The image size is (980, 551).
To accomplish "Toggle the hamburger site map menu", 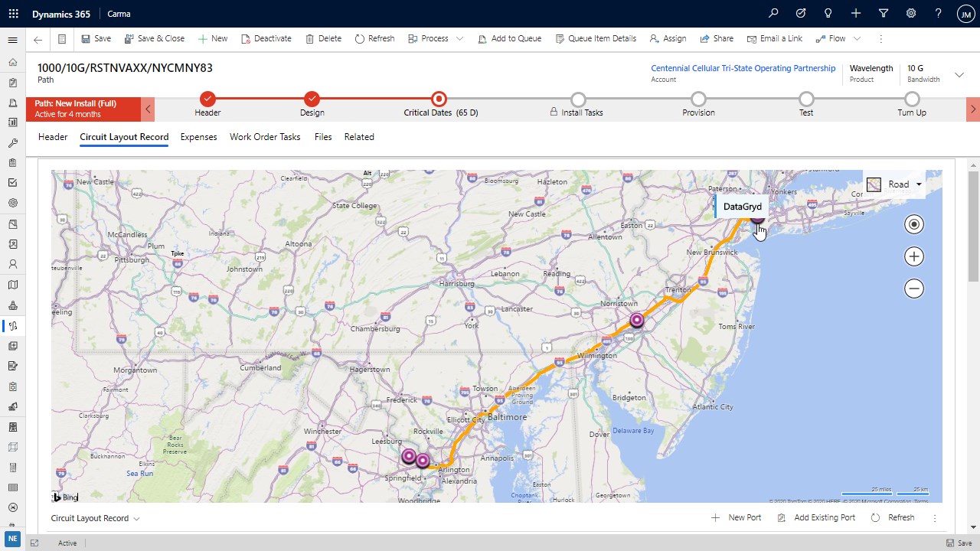I will 12,40.
